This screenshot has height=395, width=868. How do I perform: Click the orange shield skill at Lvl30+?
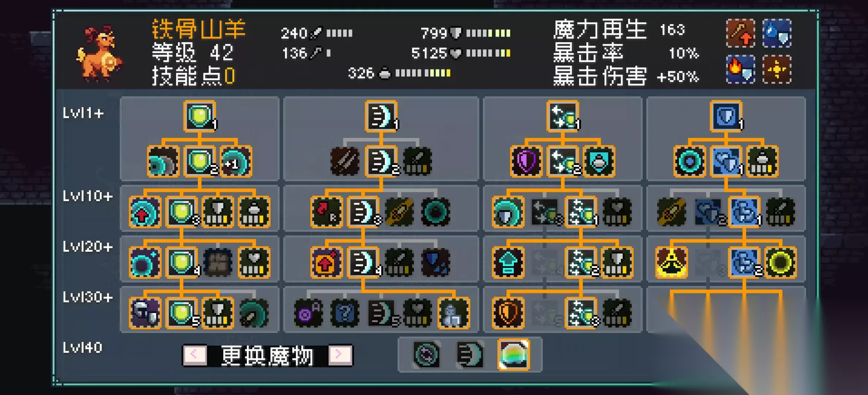pyautogui.click(x=508, y=313)
